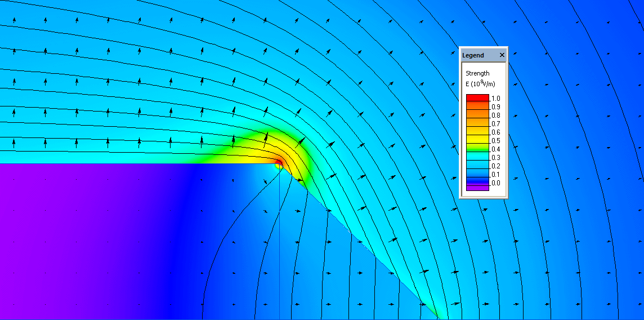
Task: Click the '0.0' legend value
Action: coord(496,183)
